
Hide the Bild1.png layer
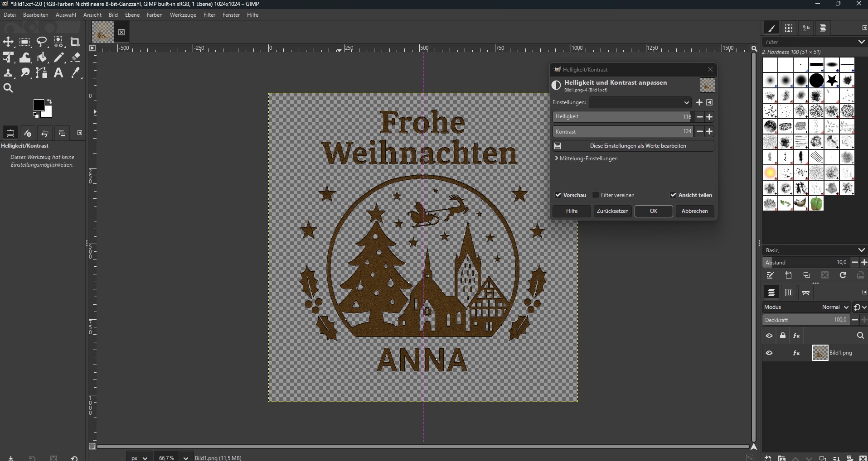[x=769, y=353]
